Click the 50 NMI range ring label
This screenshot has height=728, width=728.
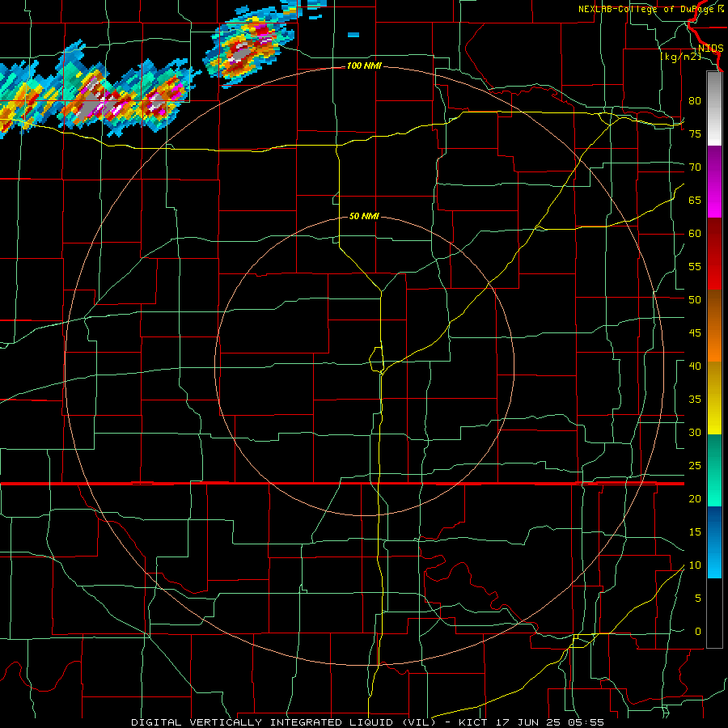[365, 216]
